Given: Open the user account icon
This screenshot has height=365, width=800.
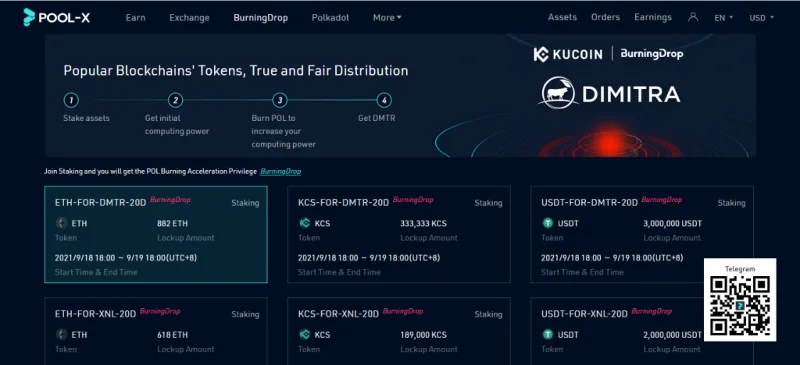Looking at the screenshot, I should click(692, 17).
